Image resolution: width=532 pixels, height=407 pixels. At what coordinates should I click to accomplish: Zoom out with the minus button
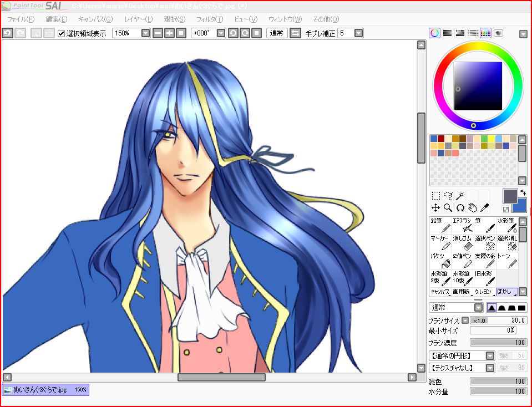coord(158,33)
